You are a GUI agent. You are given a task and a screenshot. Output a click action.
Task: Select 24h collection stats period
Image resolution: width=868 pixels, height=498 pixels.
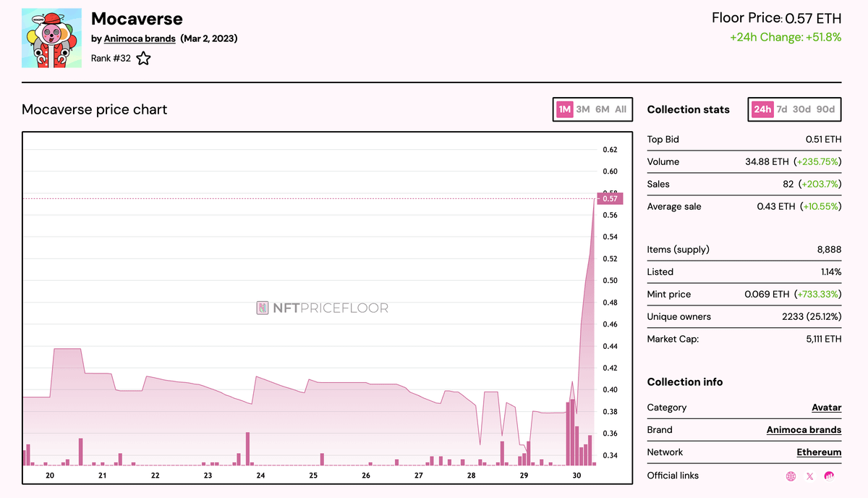tap(762, 109)
